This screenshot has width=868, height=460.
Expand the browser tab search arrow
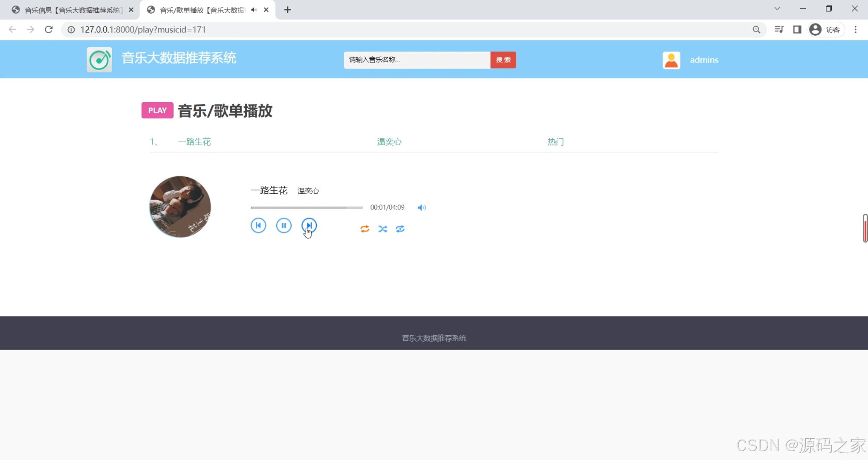[777, 9]
